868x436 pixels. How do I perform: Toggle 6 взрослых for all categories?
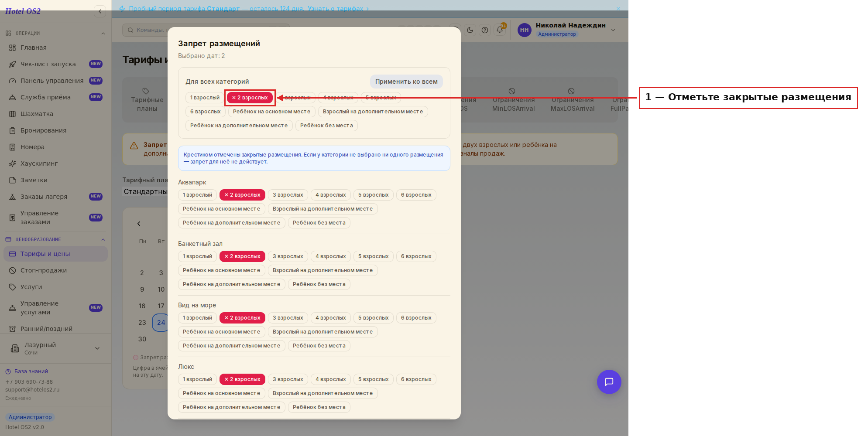click(x=205, y=112)
